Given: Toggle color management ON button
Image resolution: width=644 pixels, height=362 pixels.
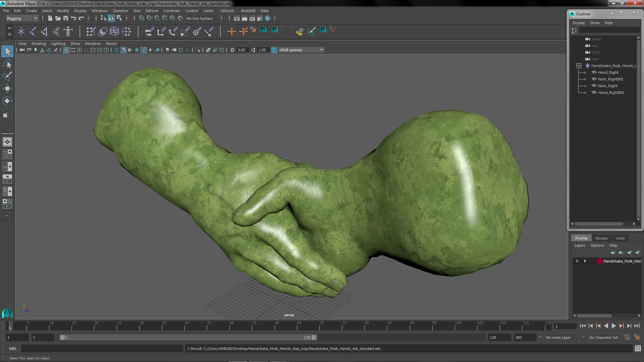Looking at the screenshot, I should 274,50.
